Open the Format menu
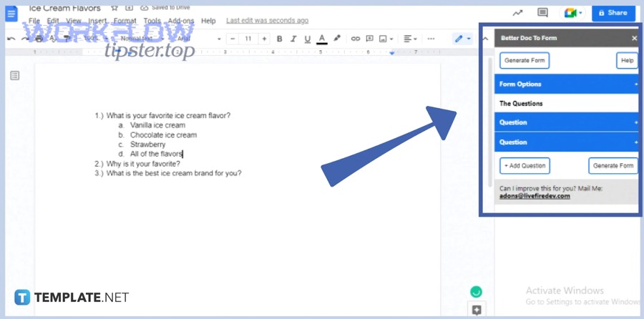644x319 pixels. pyautogui.click(x=125, y=21)
